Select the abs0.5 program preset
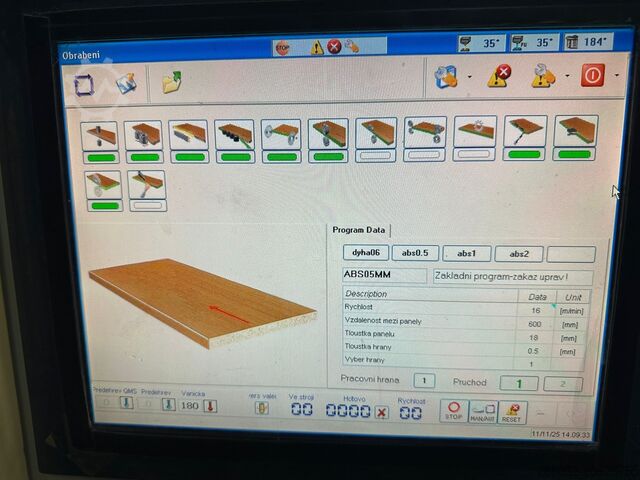This screenshot has width=640, height=480. [416, 254]
